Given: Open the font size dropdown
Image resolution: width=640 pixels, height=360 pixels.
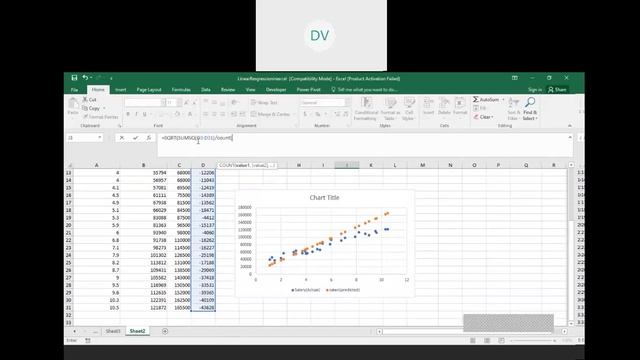Looking at the screenshot, I should (x=179, y=103).
